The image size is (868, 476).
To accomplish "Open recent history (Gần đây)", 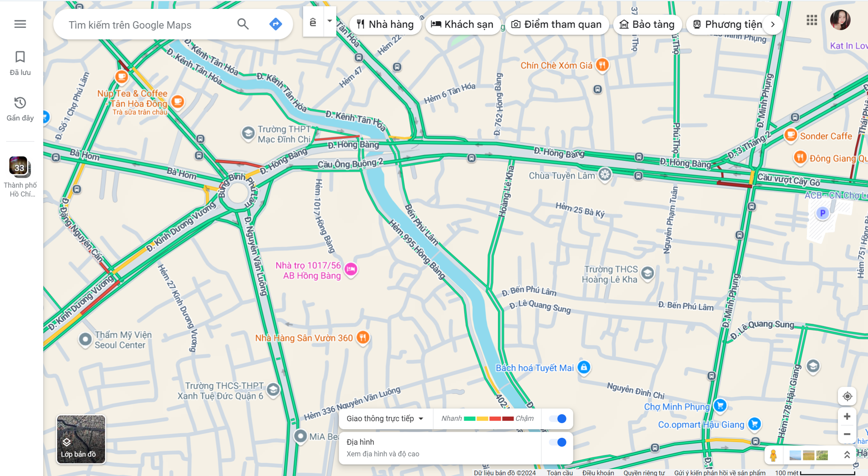I will click(x=20, y=109).
